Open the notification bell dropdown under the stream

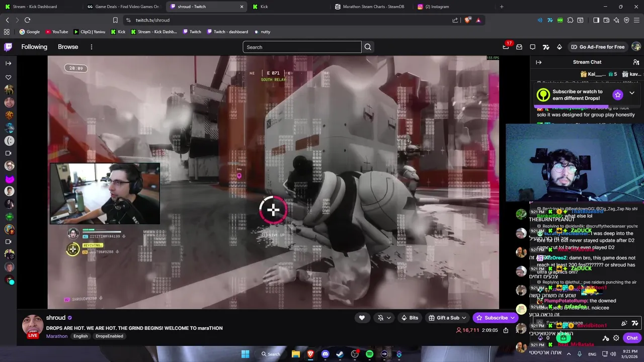point(384,318)
